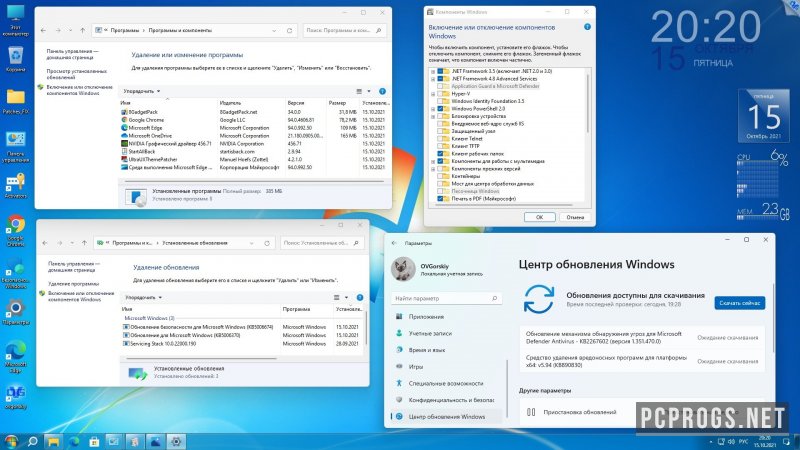Image resolution: width=800 pixels, height=450 pixels.
Task: Select Приложения in settings sidebar
Action: (x=426, y=317)
